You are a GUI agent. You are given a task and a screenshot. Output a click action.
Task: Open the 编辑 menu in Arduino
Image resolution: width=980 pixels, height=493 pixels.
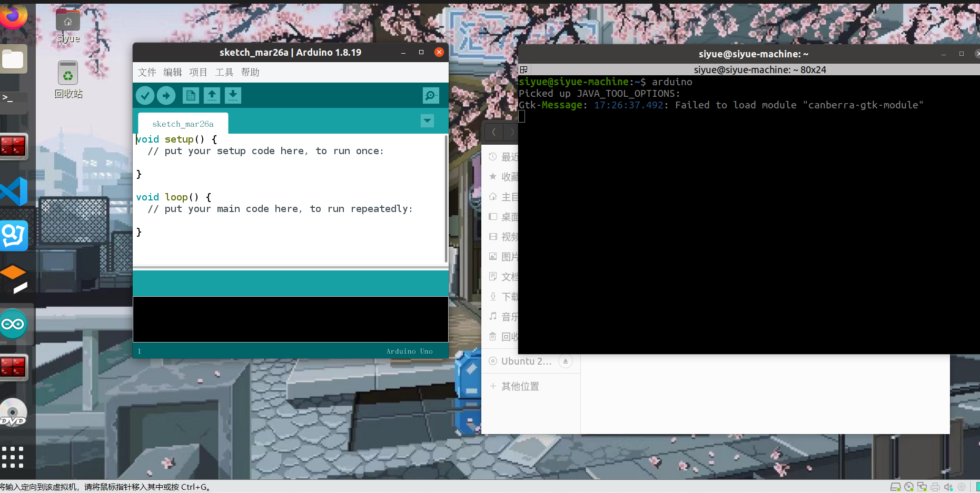coord(173,72)
